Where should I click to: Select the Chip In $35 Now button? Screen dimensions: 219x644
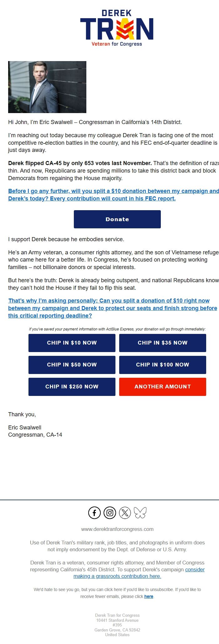163,343
